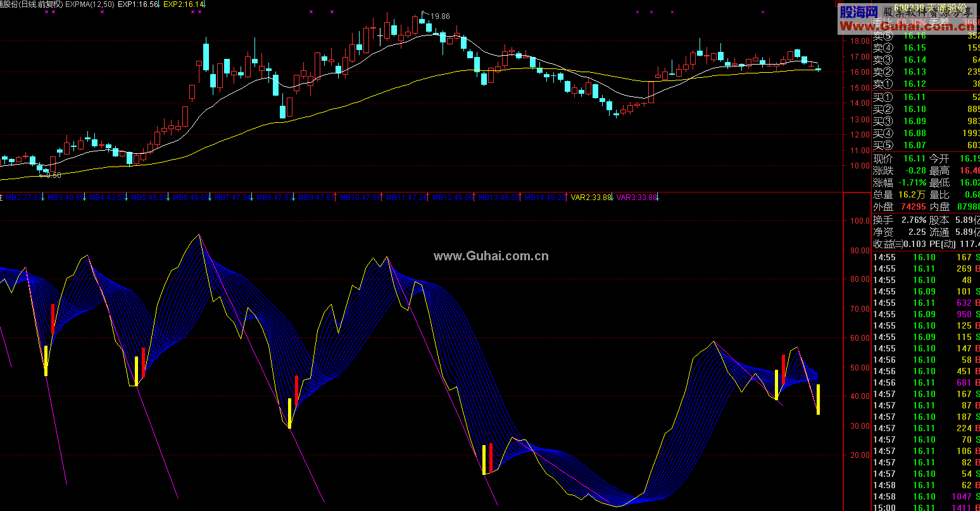Image resolution: width=980 pixels, height=511 pixels.
Task: Click the buy-3 price 16.09
Action: [x=914, y=121]
